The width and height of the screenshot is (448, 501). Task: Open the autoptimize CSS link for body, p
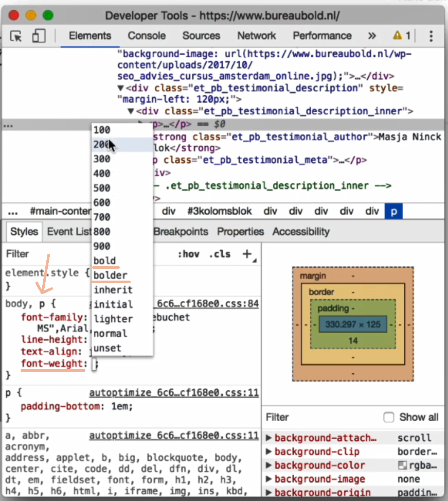206,304
